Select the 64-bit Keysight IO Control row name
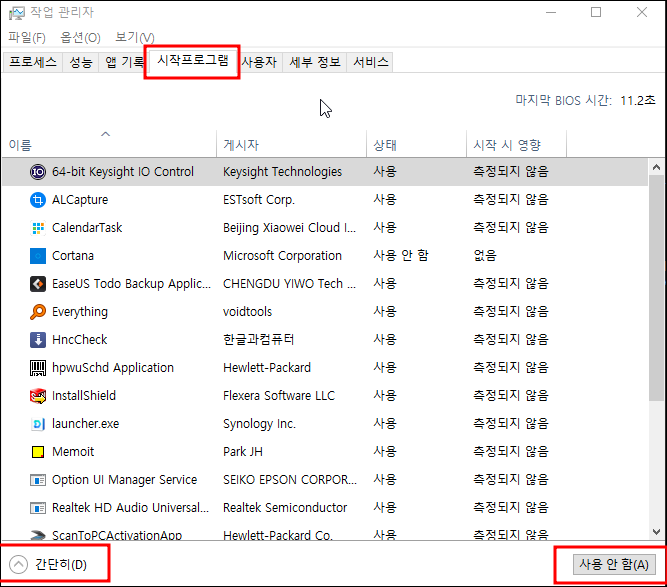667x587 pixels. tap(123, 172)
